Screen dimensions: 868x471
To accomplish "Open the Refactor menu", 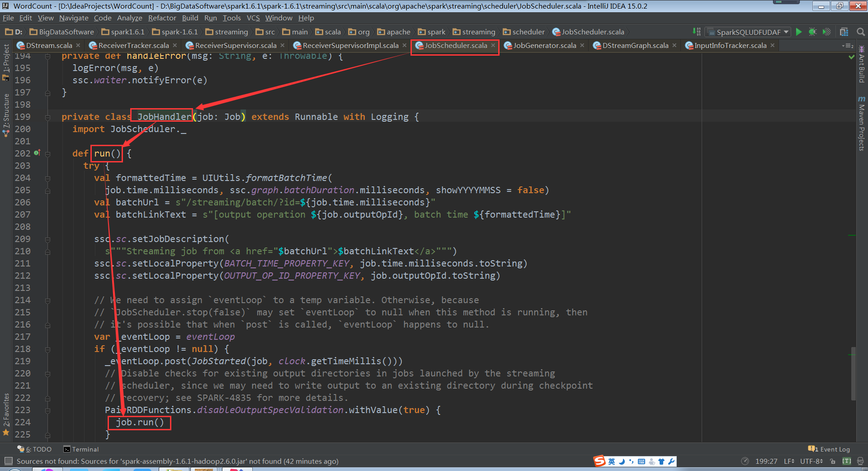I will tap(162, 18).
